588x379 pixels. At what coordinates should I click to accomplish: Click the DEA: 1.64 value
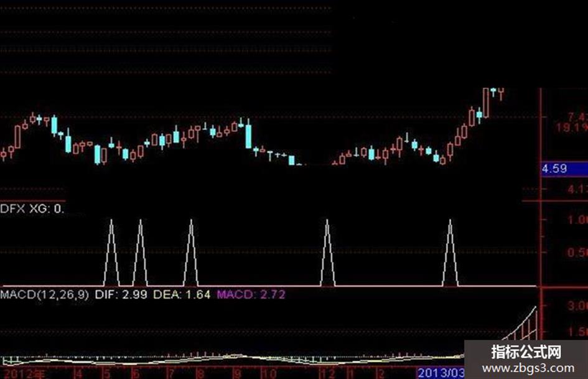(182, 294)
